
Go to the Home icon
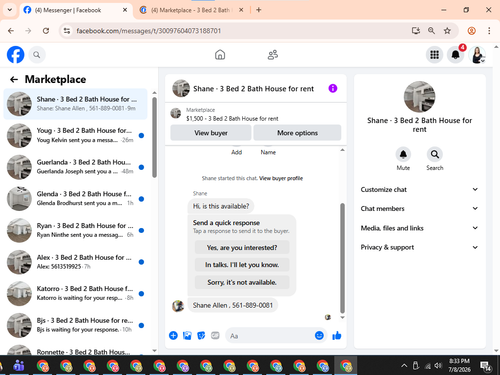click(220, 55)
